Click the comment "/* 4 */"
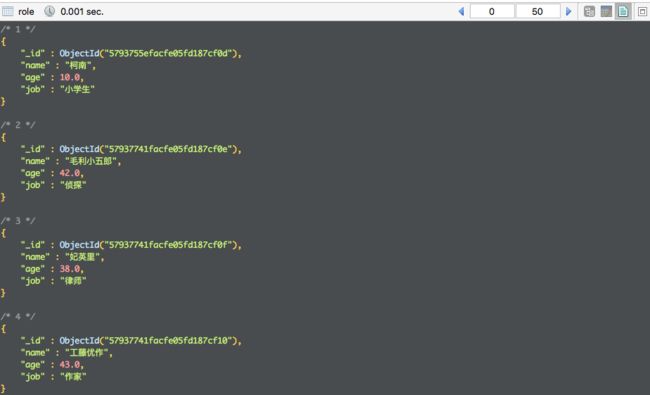The image size is (650, 395). 18,317
